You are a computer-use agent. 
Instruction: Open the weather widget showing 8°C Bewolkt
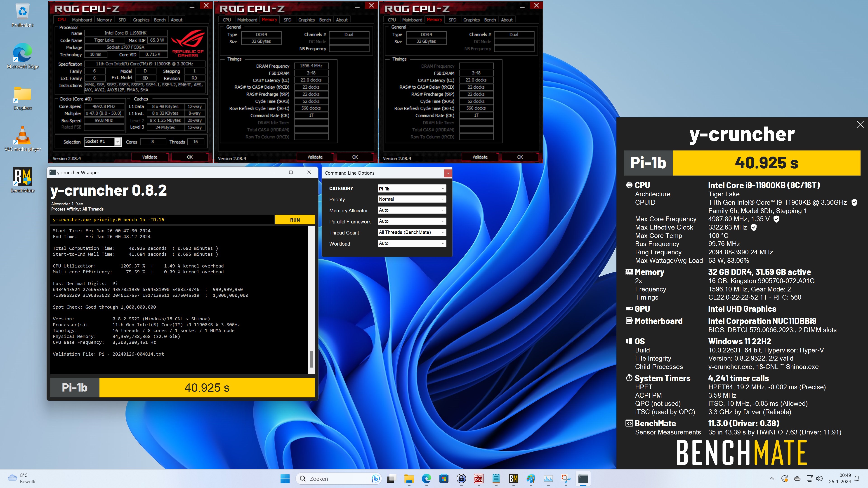(22, 478)
